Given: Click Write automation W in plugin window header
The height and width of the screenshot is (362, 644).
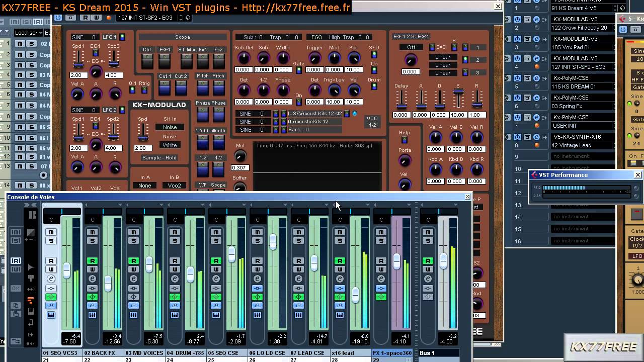Looking at the screenshot, I should [96, 18].
